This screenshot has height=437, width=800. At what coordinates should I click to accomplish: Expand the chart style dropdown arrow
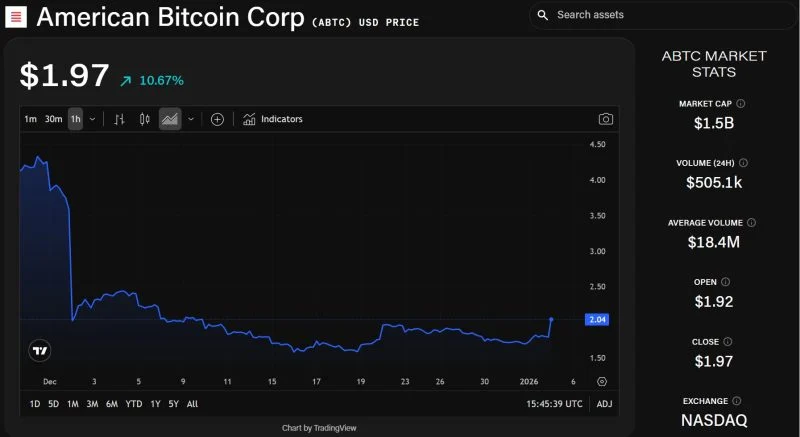pos(191,119)
